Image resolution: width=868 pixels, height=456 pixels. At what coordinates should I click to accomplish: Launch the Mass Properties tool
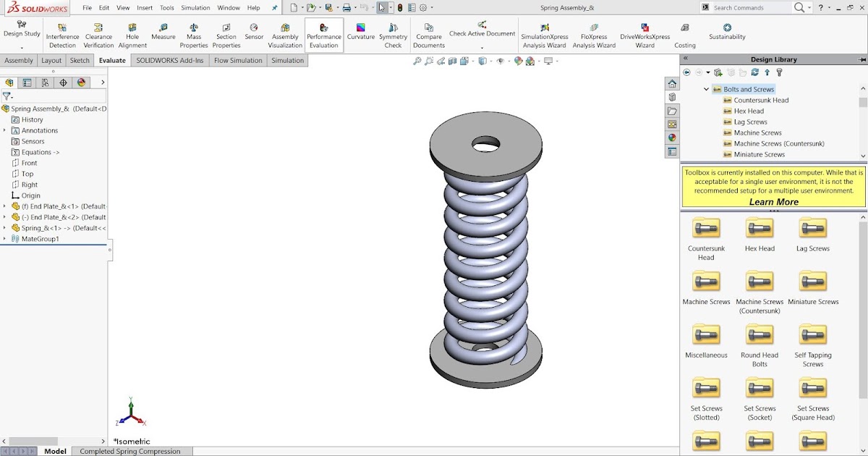pos(193,33)
